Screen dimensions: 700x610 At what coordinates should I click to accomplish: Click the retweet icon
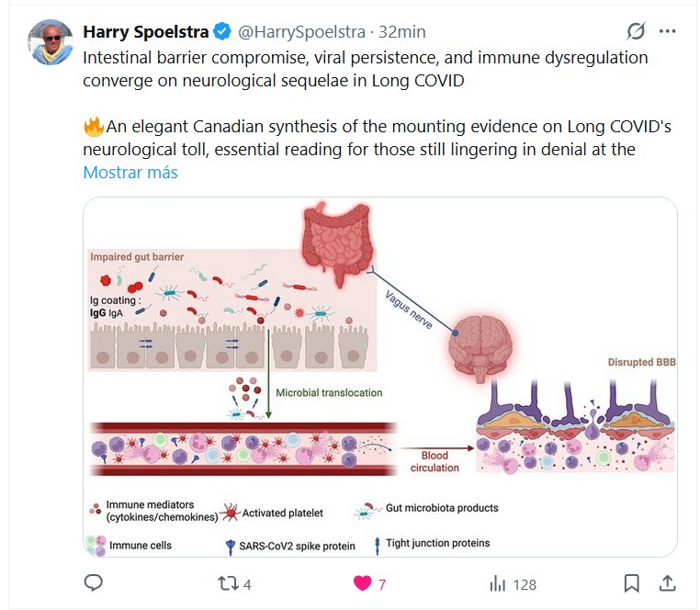[226, 583]
